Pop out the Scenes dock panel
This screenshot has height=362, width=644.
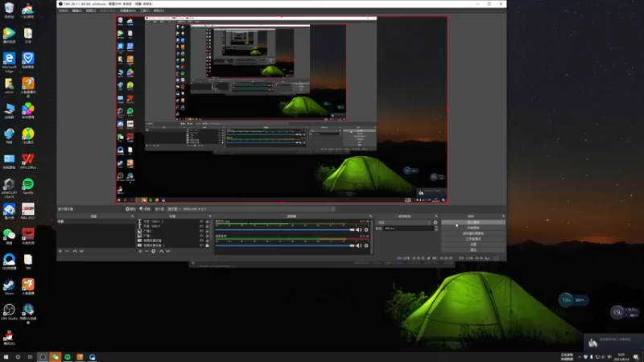132,216
